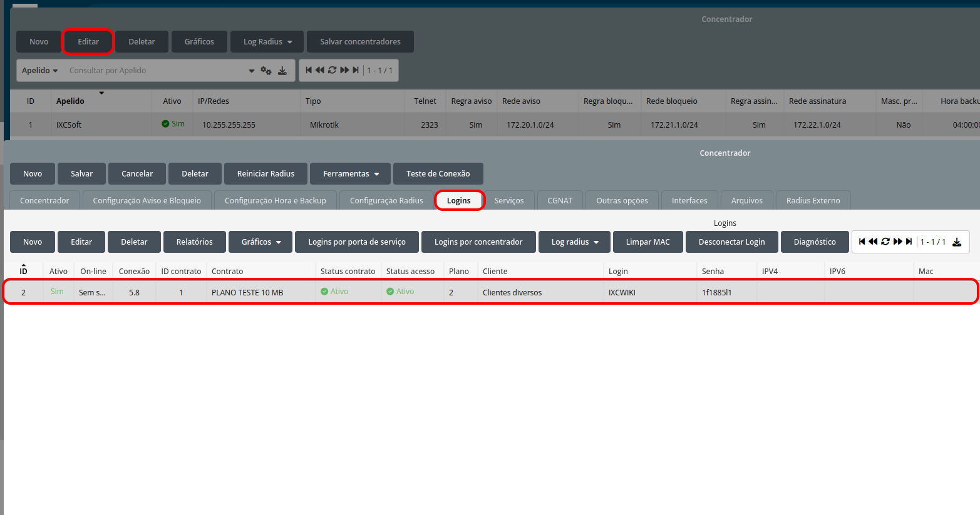Click Editar in top Concentrador list toolbar
Viewport: 980px width, 515px height.
[x=88, y=42]
